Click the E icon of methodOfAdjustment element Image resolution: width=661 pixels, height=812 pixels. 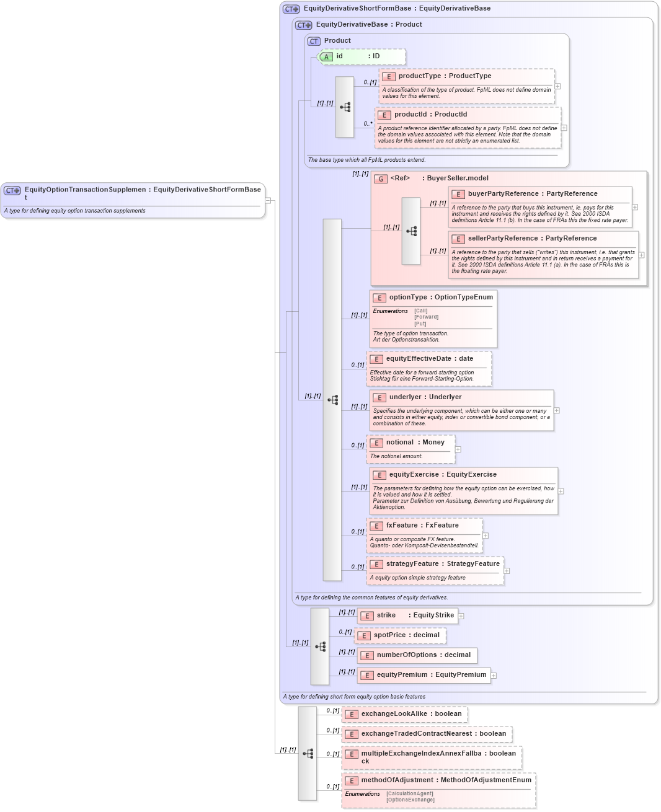(352, 781)
